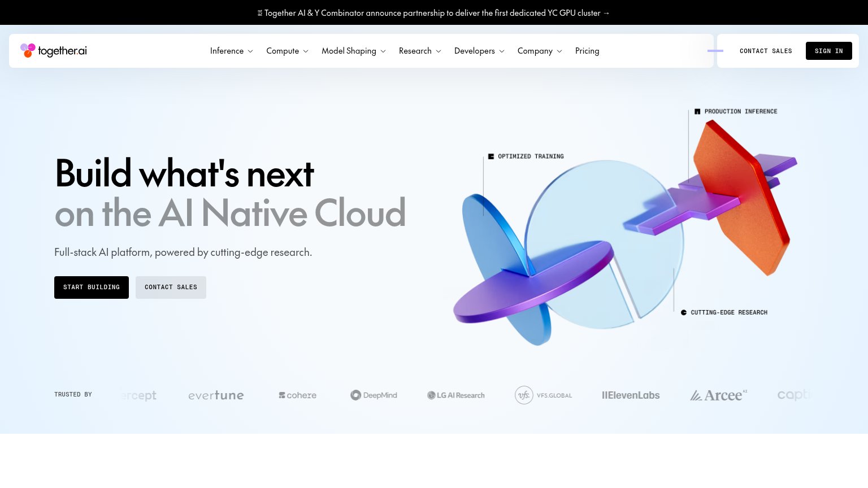Expand the Compute dropdown menu
Screen dimensions: 868x488
(288, 51)
